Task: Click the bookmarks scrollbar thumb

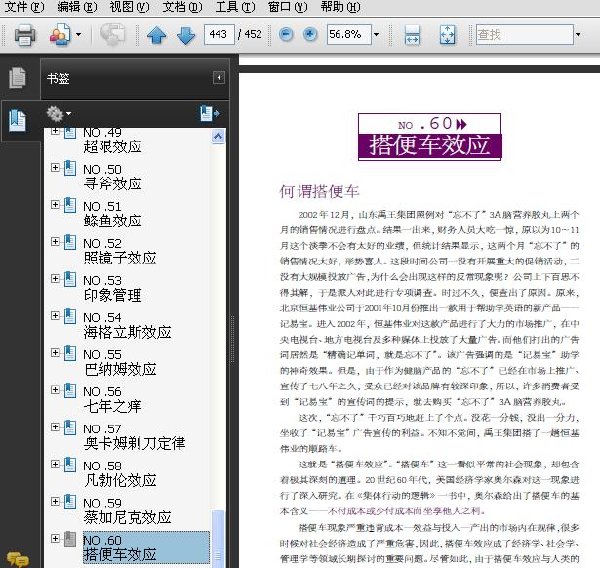Action: (x=218, y=539)
